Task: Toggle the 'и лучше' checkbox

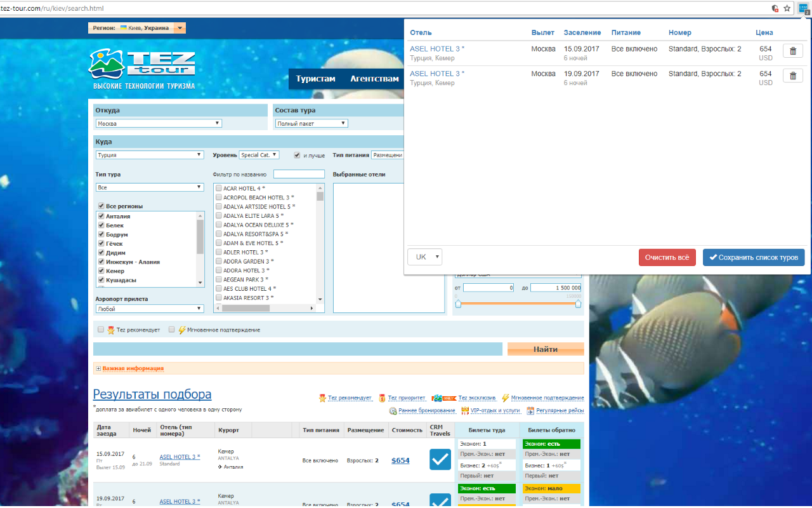Action: pos(297,155)
